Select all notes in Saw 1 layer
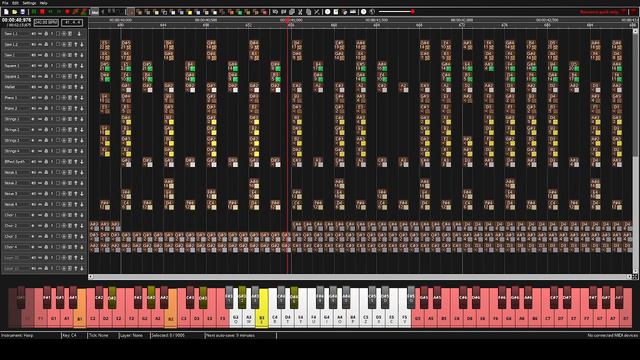Screen dimensions: 640x360 click(x=58, y=55)
